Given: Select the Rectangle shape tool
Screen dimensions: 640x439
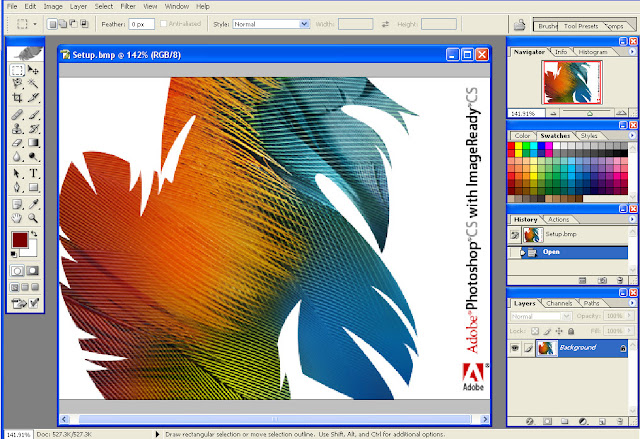Looking at the screenshot, I should point(33,187).
